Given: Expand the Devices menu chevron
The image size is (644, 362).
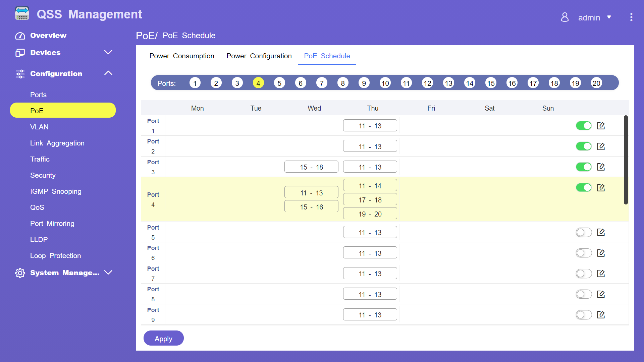Looking at the screenshot, I should (x=108, y=52).
